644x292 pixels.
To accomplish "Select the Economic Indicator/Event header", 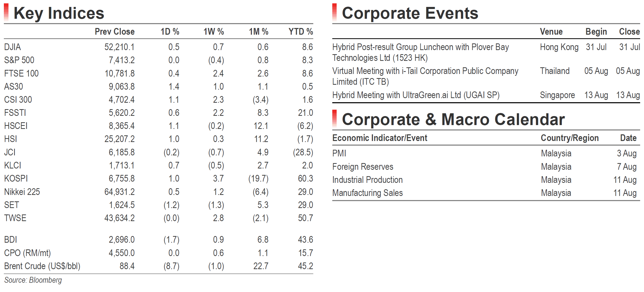I will (380, 138).
